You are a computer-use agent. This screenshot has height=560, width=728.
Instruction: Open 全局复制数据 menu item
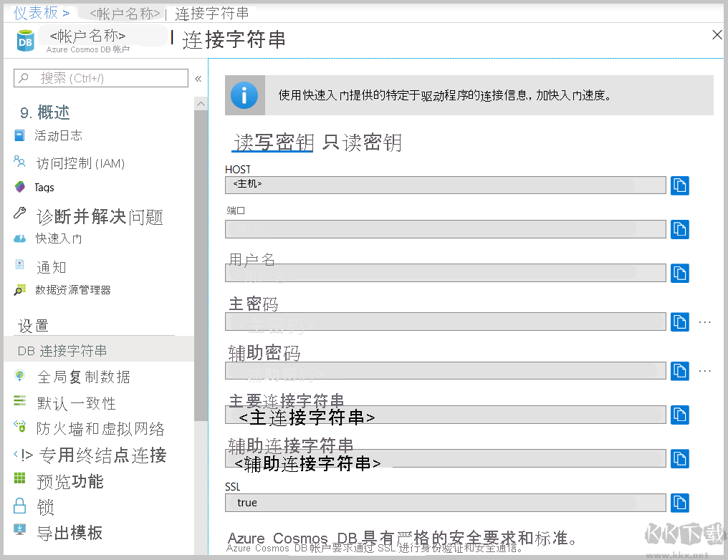(x=84, y=377)
